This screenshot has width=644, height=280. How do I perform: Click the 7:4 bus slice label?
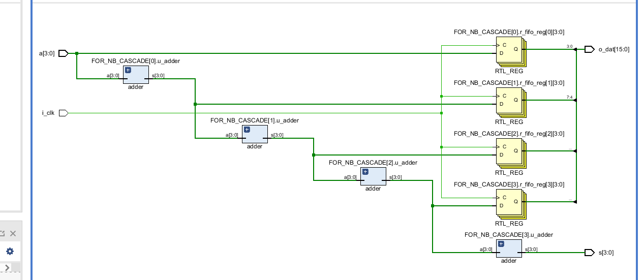coord(569,97)
